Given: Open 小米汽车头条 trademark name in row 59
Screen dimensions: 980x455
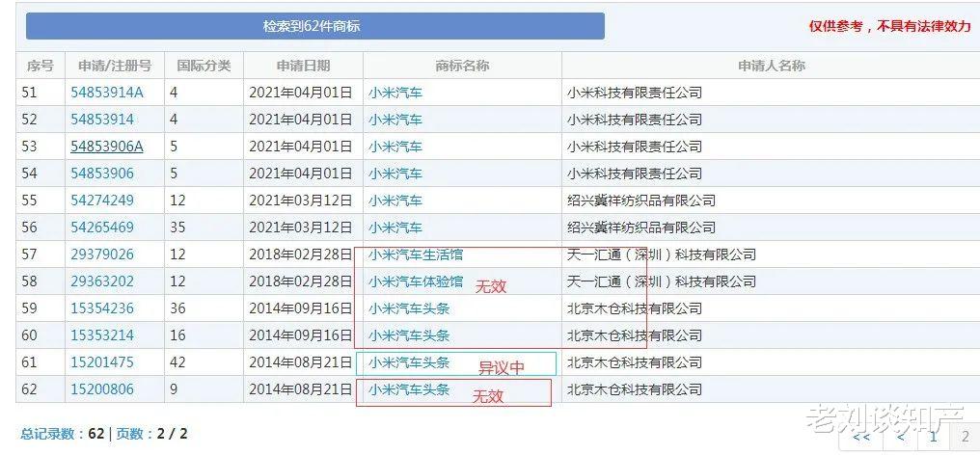Looking at the screenshot, I should (x=409, y=308).
